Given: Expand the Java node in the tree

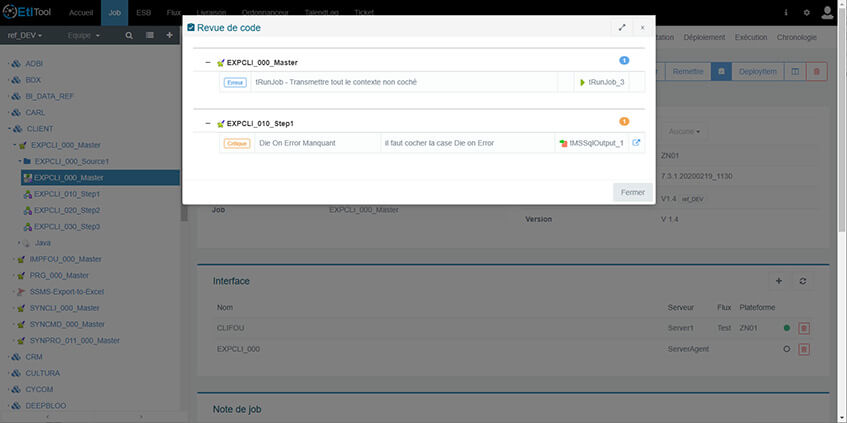Looking at the screenshot, I should coord(19,243).
